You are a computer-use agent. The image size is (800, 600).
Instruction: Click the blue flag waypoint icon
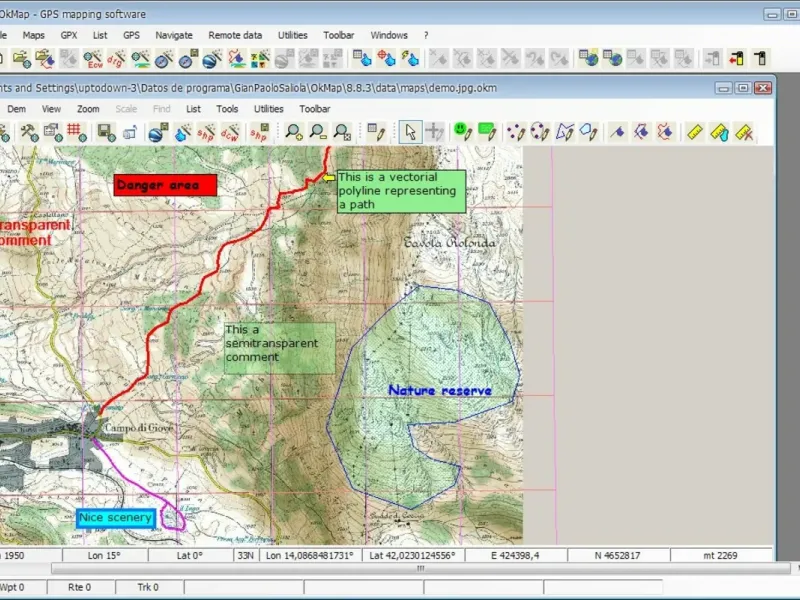point(617,133)
